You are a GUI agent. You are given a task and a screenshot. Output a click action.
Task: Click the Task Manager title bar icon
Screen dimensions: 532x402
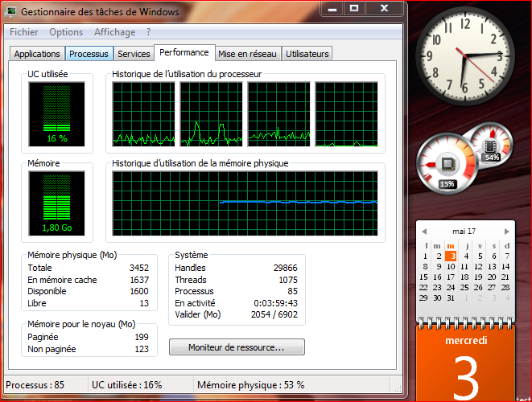[11, 12]
